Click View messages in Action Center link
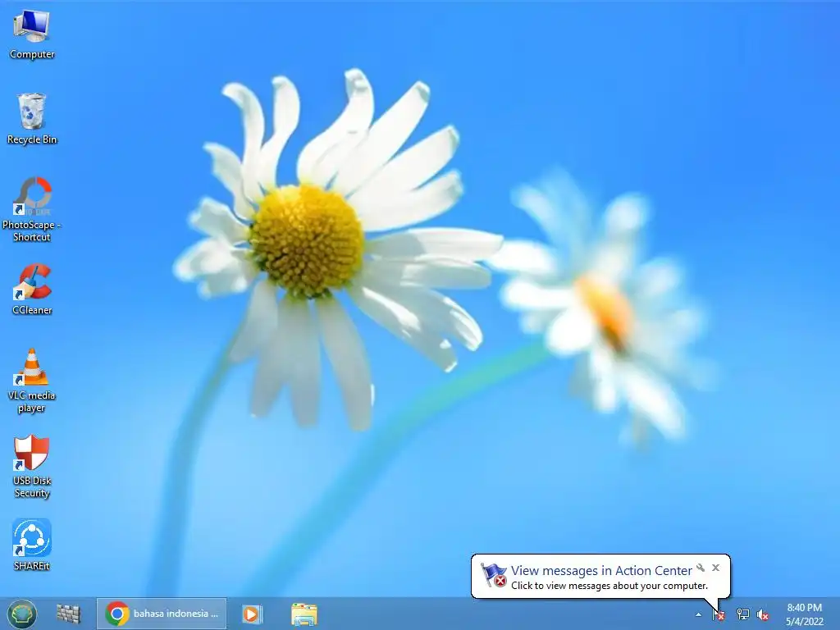This screenshot has width=840, height=630. (601, 571)
